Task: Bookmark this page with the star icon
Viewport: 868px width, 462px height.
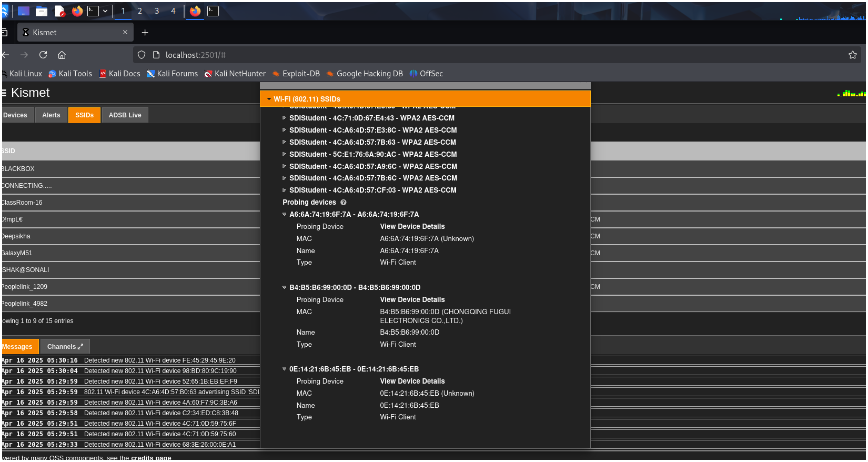Action: tap(853, 55)
